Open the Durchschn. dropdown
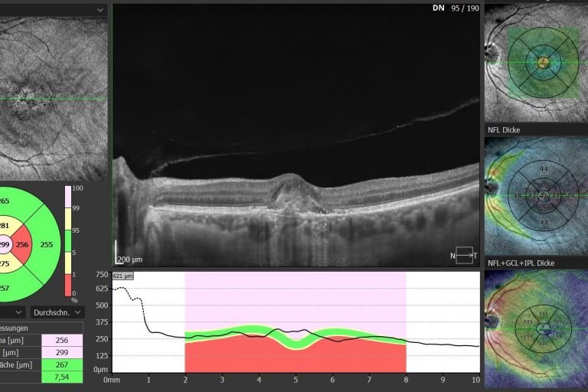This screenshot has width=588, height=392. pyautogui.click(x=57, y=312)
